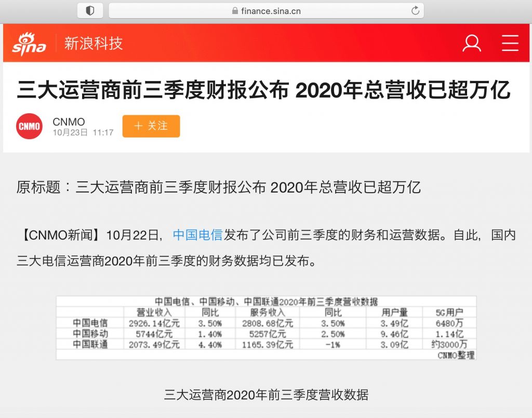Click the privacy shield icon in the browser toolbar
Image resolution: width=532 pixels, height=418 pixels.
click(90, 11)
